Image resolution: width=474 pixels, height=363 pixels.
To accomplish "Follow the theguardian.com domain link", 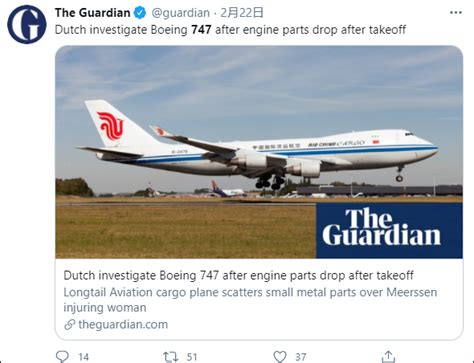I will click(123, 324).
